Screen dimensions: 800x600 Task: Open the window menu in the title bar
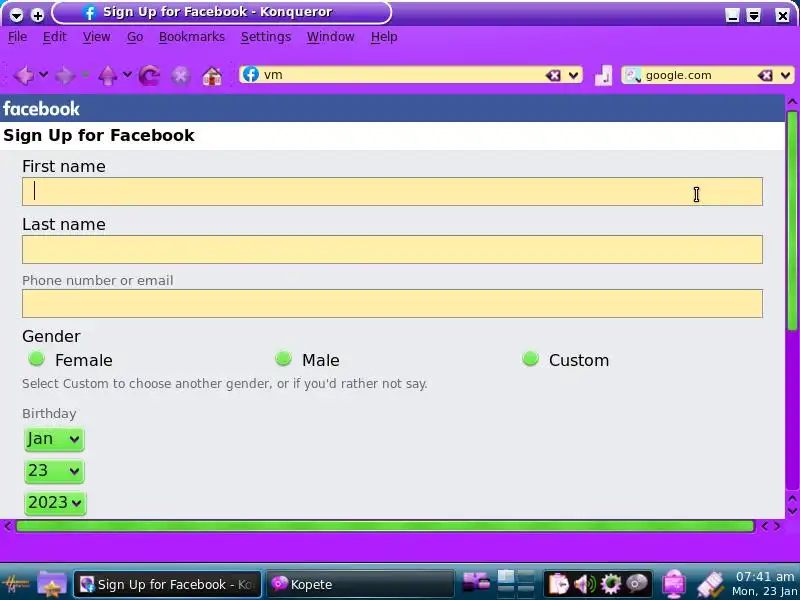pos(16,15)
